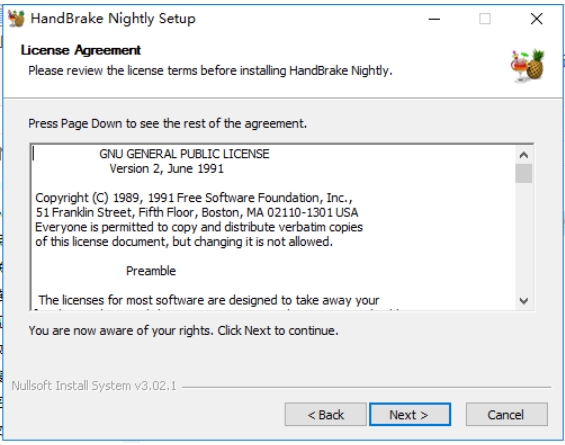Go back with the < Back button

click(325, 414)
